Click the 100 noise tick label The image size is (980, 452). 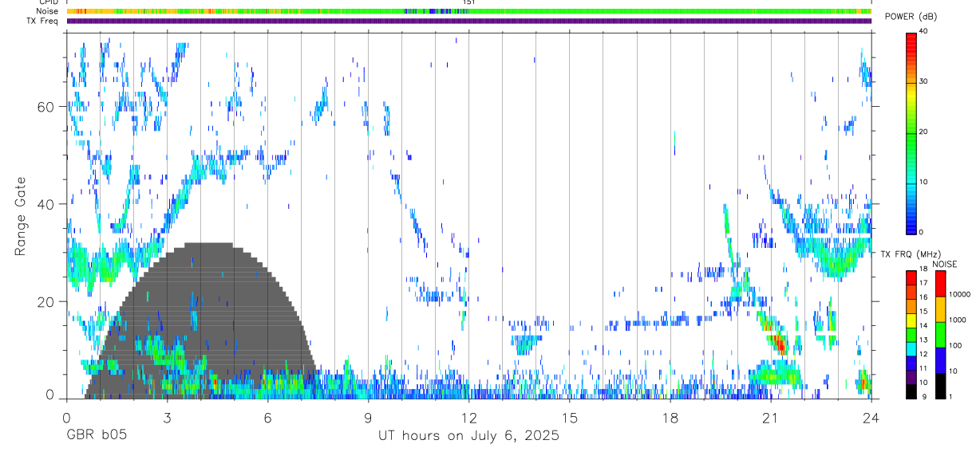955,346
